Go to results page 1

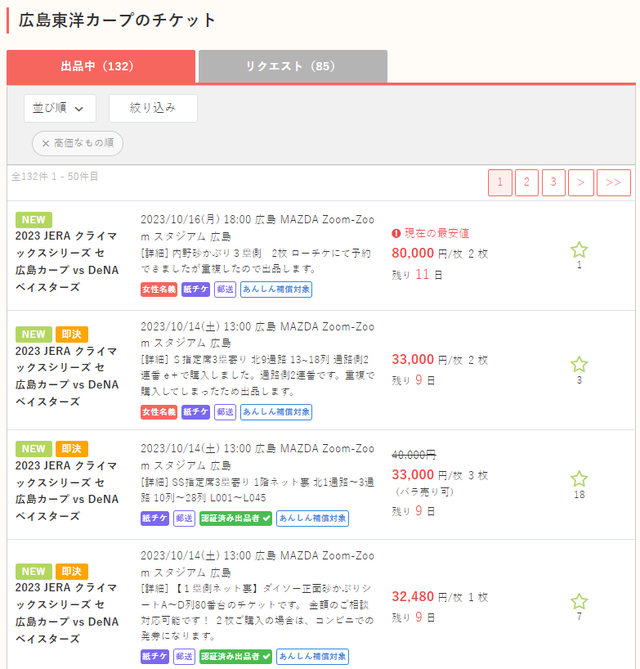coord(500,183)
